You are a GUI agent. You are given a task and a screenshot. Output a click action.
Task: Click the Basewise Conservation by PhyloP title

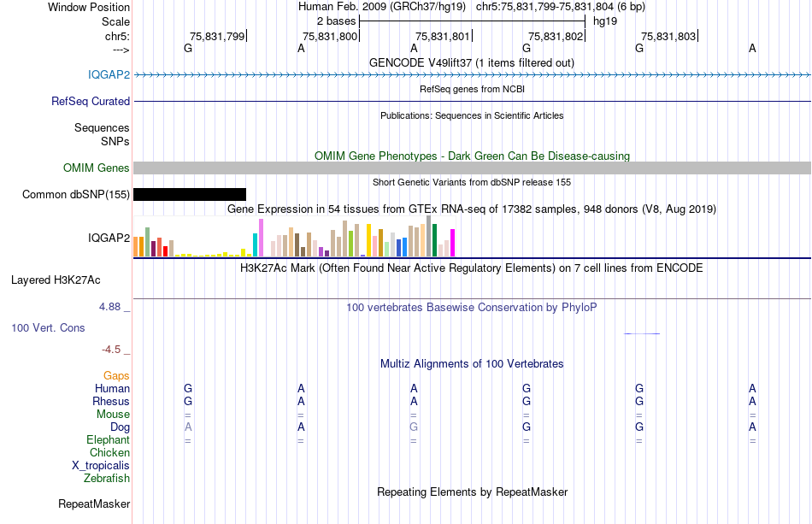coord(472,308)
